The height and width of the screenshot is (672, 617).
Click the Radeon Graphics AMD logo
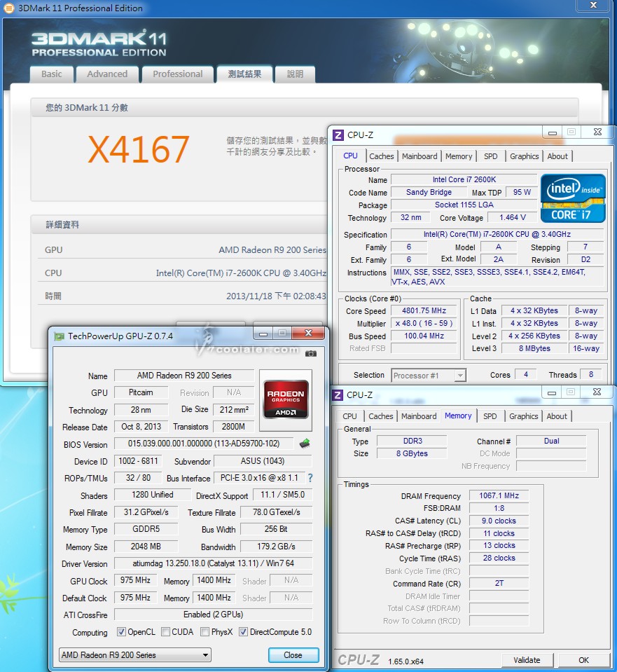[x=286, y=400]
